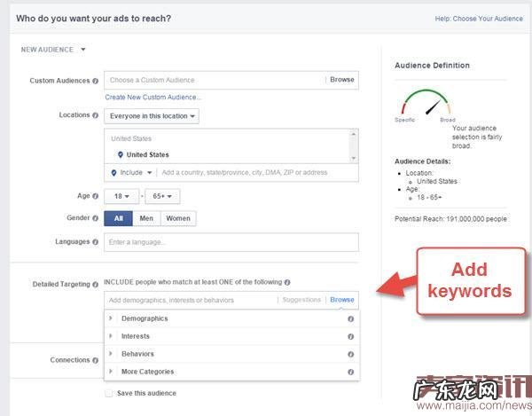The width and height of the screenshot is (532, 416).
Task: Expand the More Categories row
Action: pos(111,372)
